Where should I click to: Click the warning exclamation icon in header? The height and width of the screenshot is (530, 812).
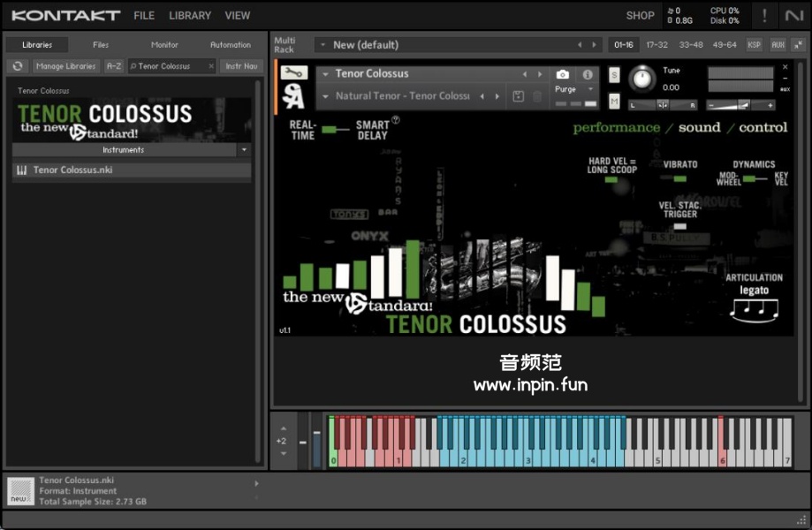coord(764,16)
